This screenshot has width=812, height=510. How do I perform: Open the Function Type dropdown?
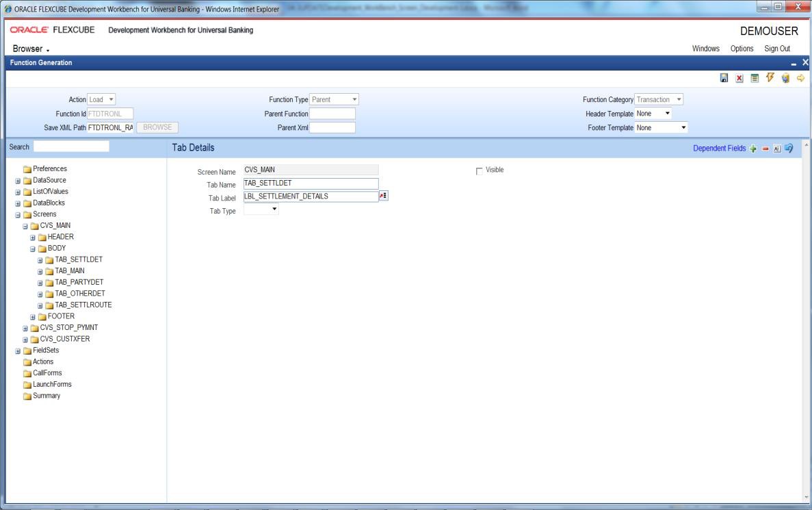[x=354, y=99]
